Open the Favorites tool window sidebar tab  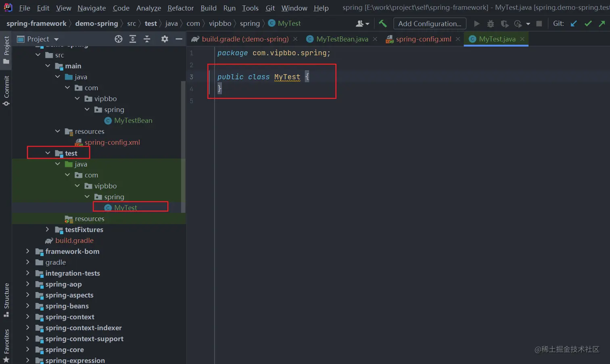pos(6,345)
